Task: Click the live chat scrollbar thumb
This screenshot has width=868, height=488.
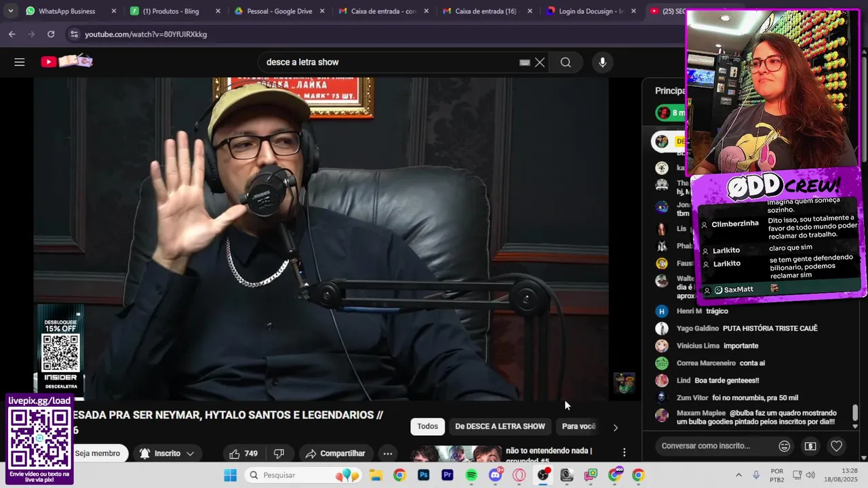Action: tap(855, 412)
